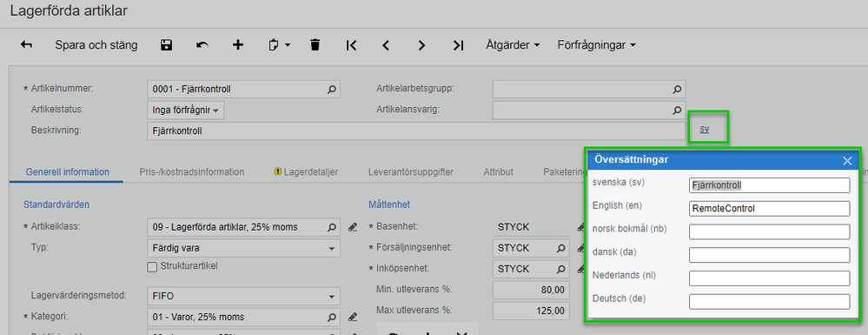Go to the previous record arrow
The image size is (868, 335).
(386, 45)
